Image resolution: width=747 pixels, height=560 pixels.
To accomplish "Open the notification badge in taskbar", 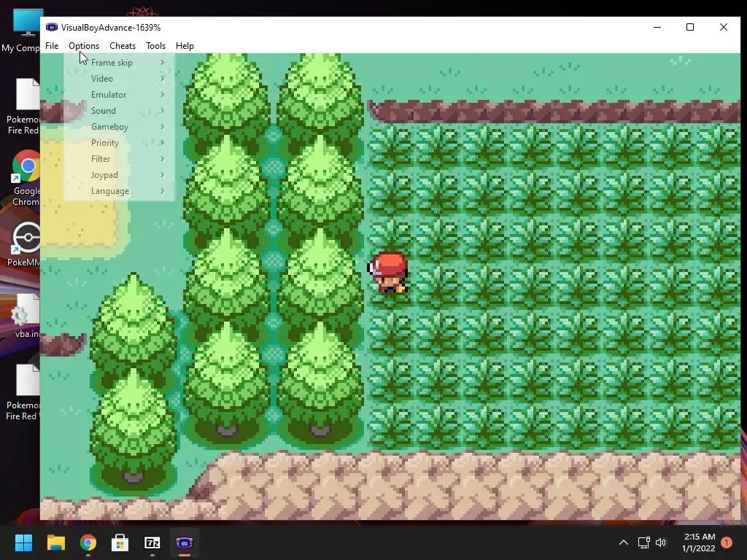I will [x=727, y=542].
